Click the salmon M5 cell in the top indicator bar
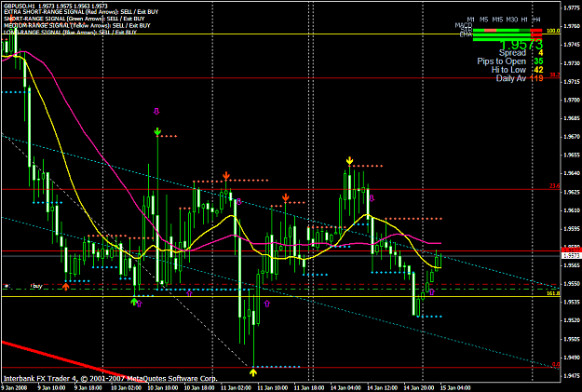Image resolution: width=582 pixels, height=392 pixels. (491, 31)
